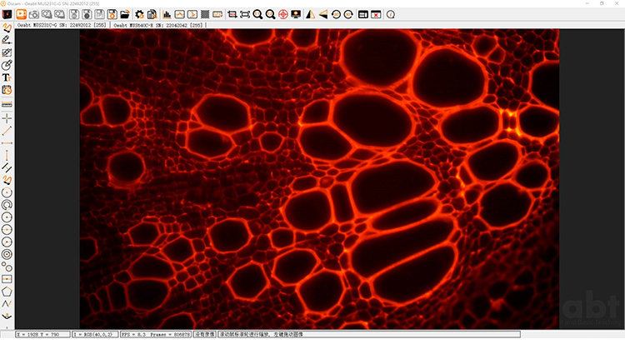Open camera settings with the gear icon
Viewport: 625px width, 364px height.
[139, 15]
